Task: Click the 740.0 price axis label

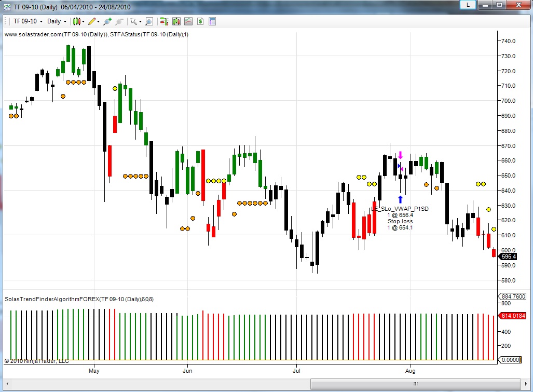Action: click(508, 41)
